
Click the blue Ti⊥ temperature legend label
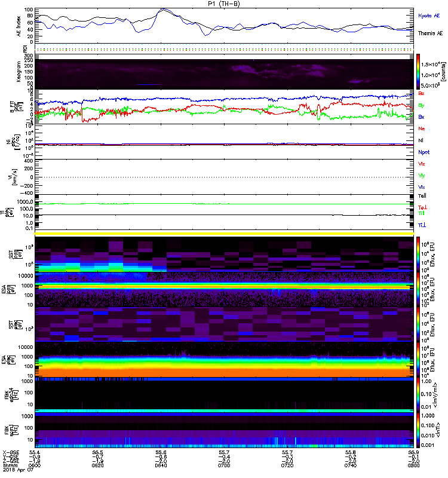422,224
